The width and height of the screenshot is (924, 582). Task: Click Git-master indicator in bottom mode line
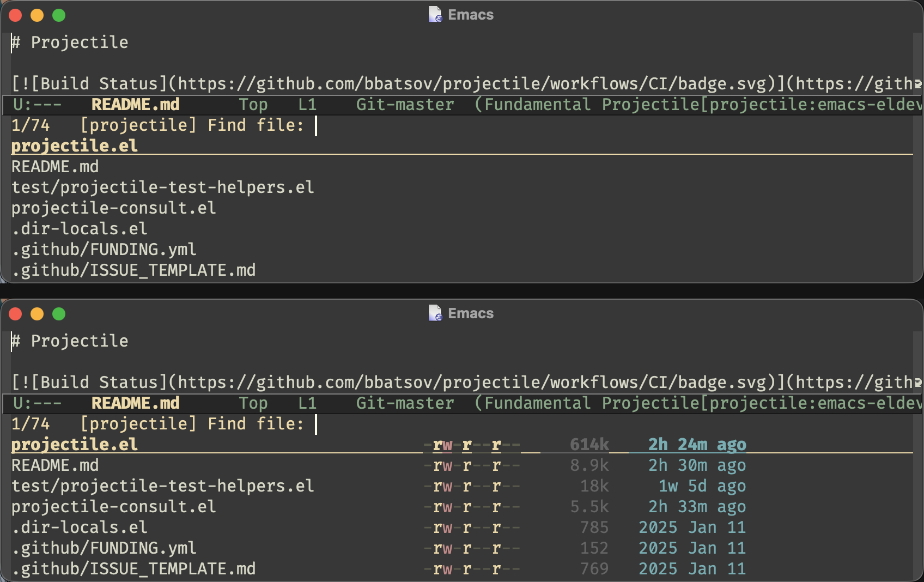[405, 403]
